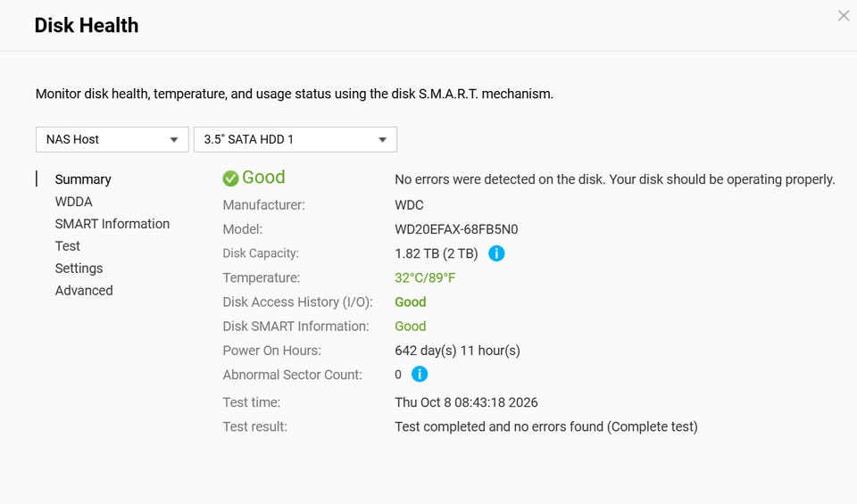Click the Test time label

point(252,402)
